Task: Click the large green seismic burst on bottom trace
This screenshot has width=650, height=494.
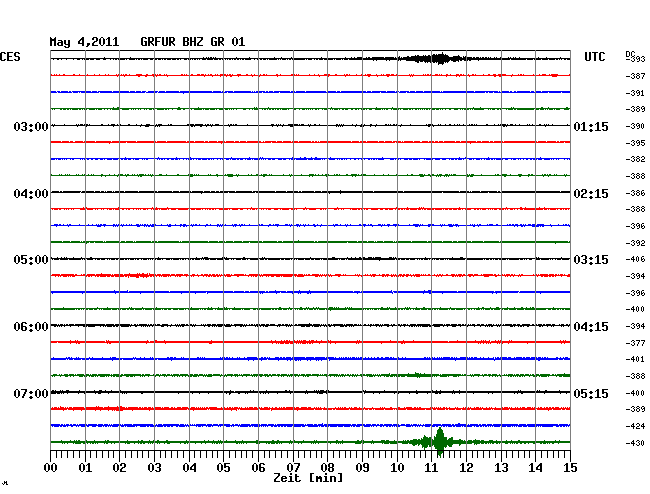Action: pos(439,442)
